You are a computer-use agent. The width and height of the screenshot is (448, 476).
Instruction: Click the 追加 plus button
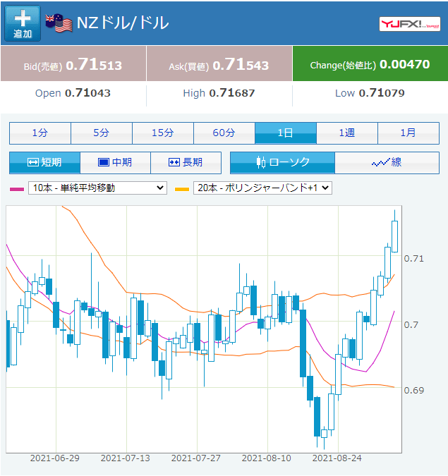(23, 23)
